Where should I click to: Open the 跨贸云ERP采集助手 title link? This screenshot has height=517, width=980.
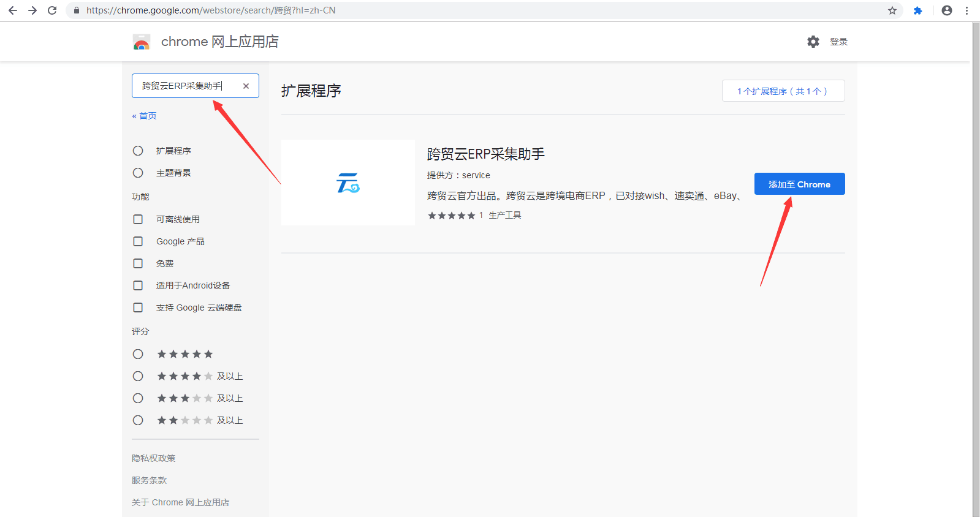click(485, 154)
